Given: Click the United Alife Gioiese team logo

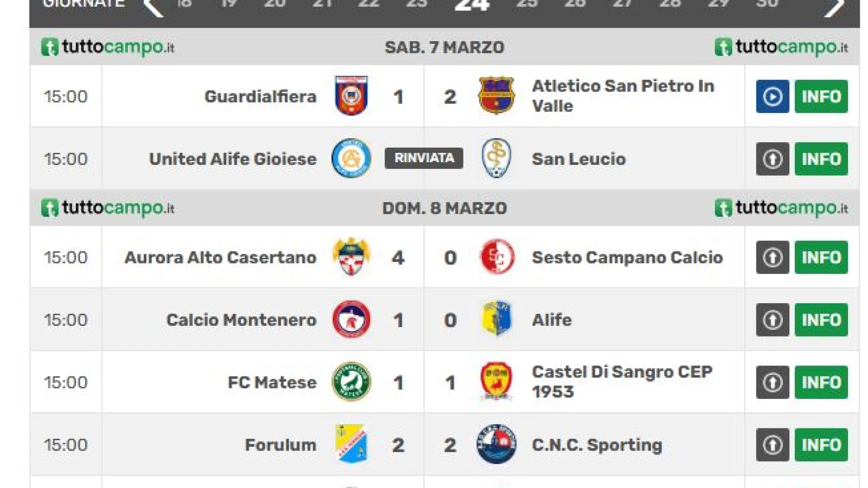Looking at the screenshot, I should coord(351,159).
